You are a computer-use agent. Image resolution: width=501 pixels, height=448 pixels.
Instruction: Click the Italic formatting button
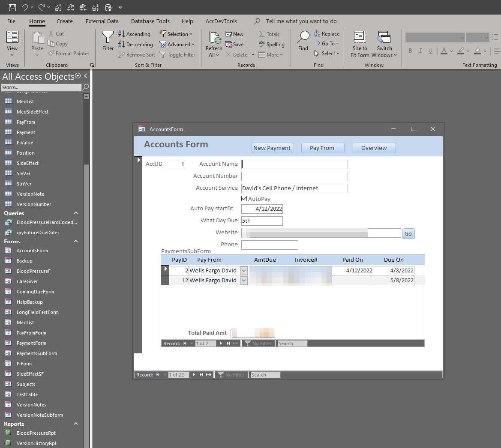(420, 51)
